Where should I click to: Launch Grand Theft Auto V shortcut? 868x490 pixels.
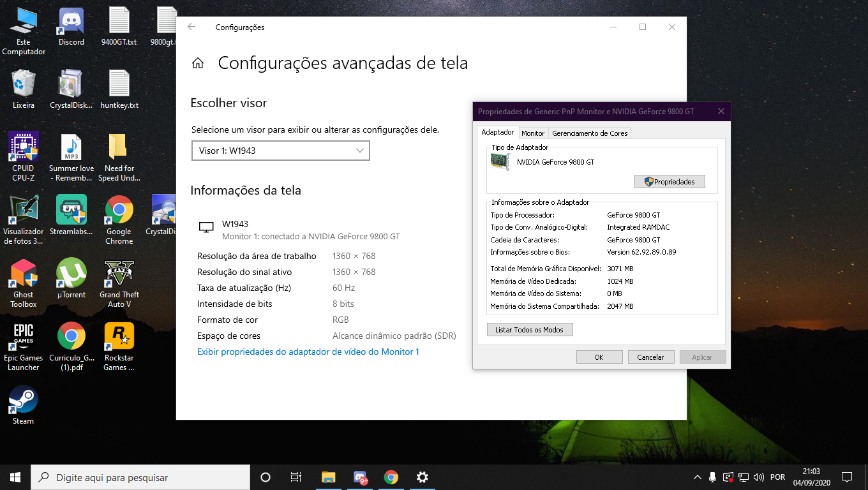click(x=119, y=283)
